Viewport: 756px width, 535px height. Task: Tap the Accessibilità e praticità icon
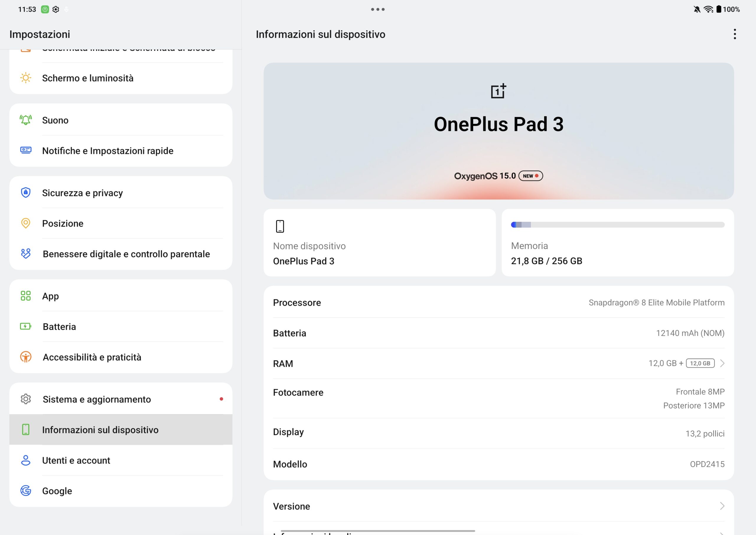click(26, 357)
